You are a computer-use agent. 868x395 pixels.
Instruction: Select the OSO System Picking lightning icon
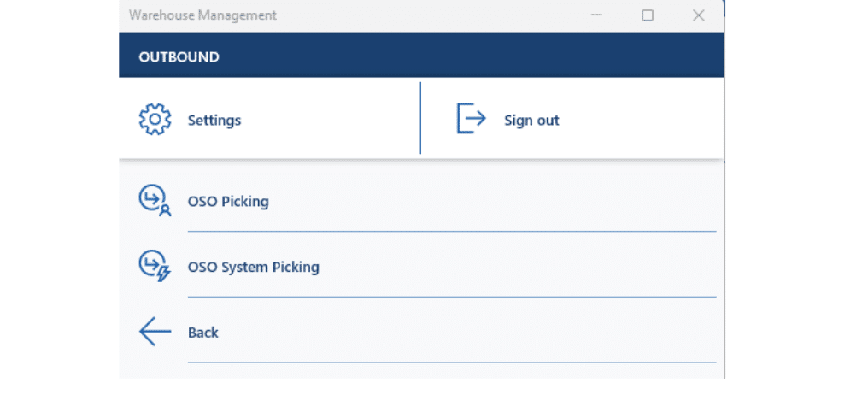point(155,266)
